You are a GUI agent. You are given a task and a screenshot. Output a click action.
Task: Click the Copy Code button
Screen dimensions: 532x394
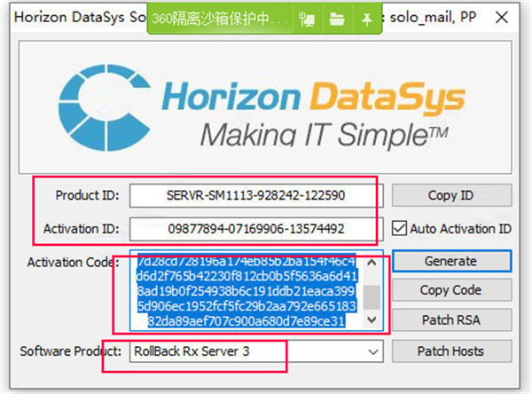[x=451, y=290]
